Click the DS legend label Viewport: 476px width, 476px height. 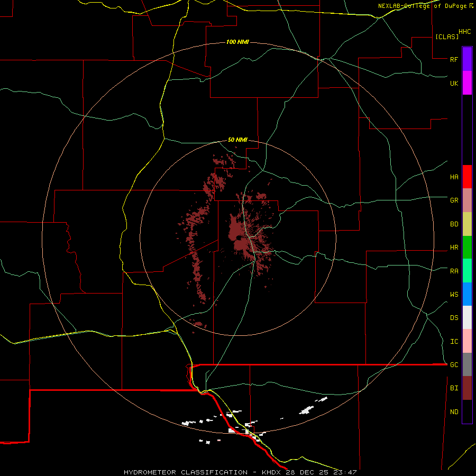point(454,318)
